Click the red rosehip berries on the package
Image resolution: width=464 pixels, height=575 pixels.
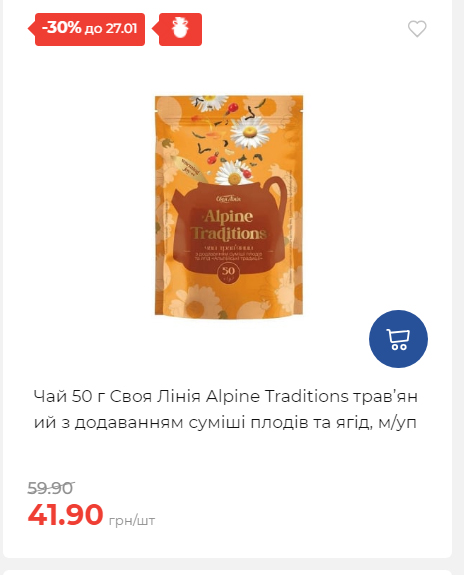pos(232,107)
